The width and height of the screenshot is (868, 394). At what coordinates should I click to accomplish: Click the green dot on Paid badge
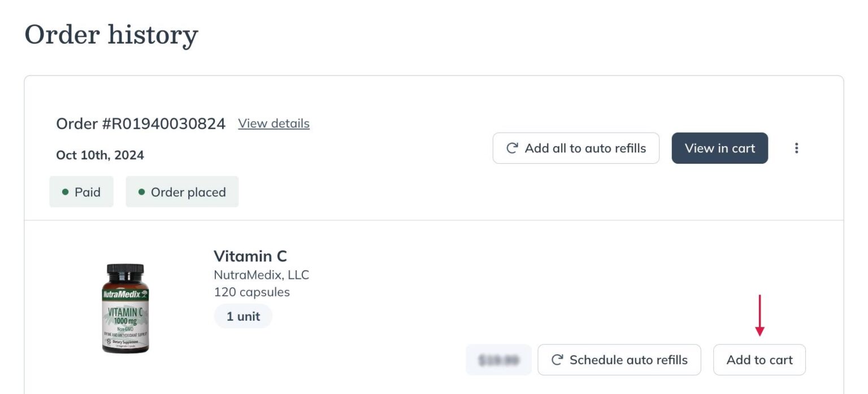click(x=66, y=192)
